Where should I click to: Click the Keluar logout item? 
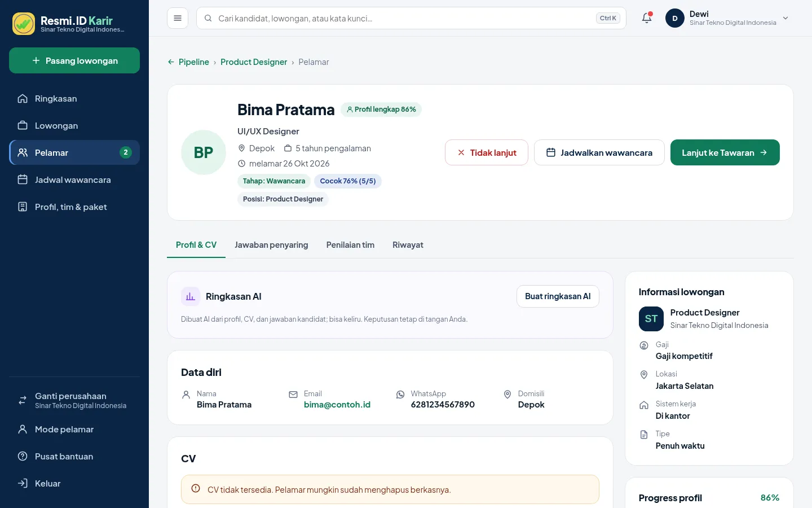pos(74,483)
